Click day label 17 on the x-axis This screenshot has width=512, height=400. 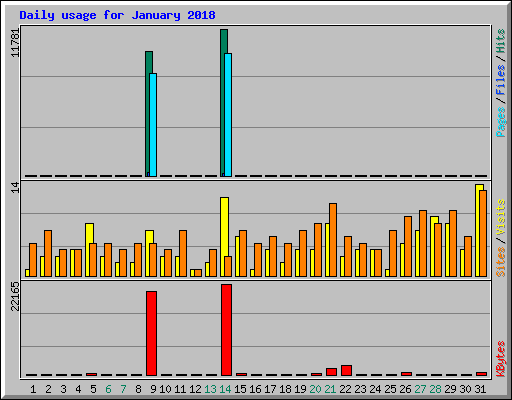(270, 389)
